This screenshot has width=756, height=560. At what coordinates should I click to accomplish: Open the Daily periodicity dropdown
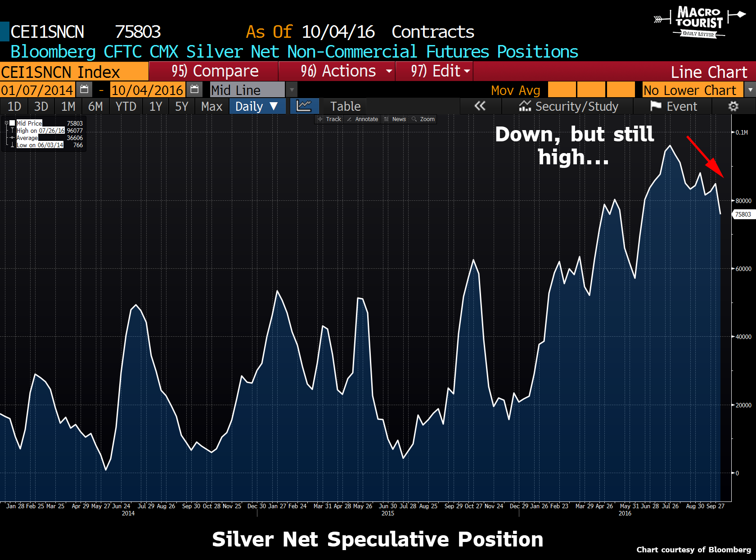tap(257, 106)
